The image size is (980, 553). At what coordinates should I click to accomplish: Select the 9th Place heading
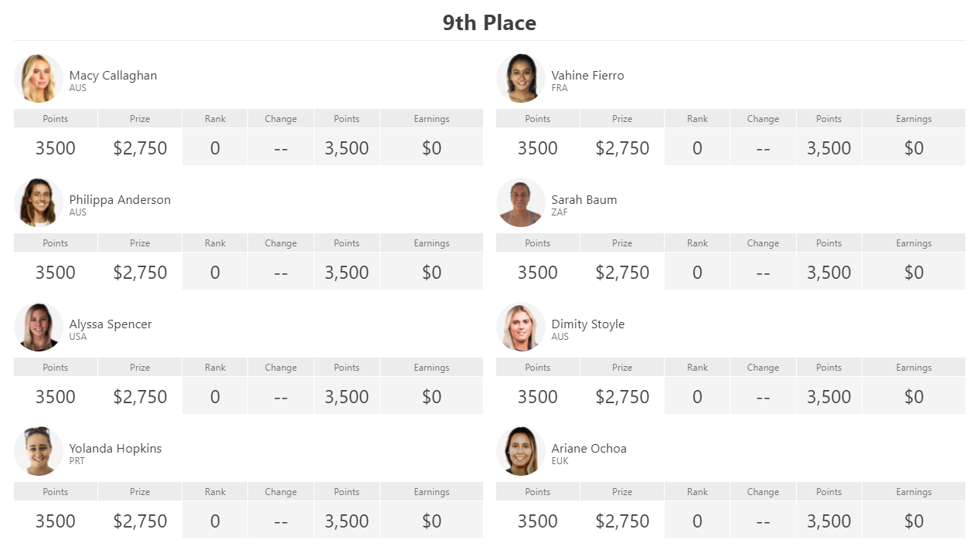489,22
